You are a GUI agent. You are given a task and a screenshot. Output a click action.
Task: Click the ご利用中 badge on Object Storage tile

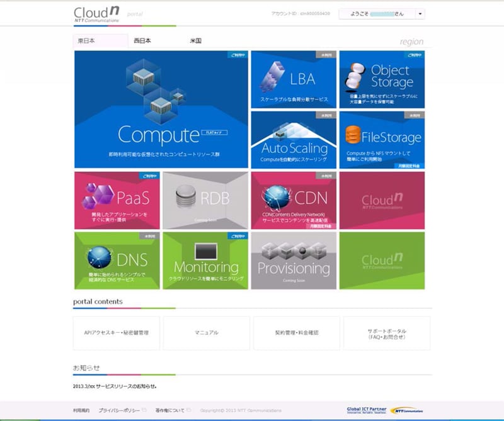[x=415, y=55]
